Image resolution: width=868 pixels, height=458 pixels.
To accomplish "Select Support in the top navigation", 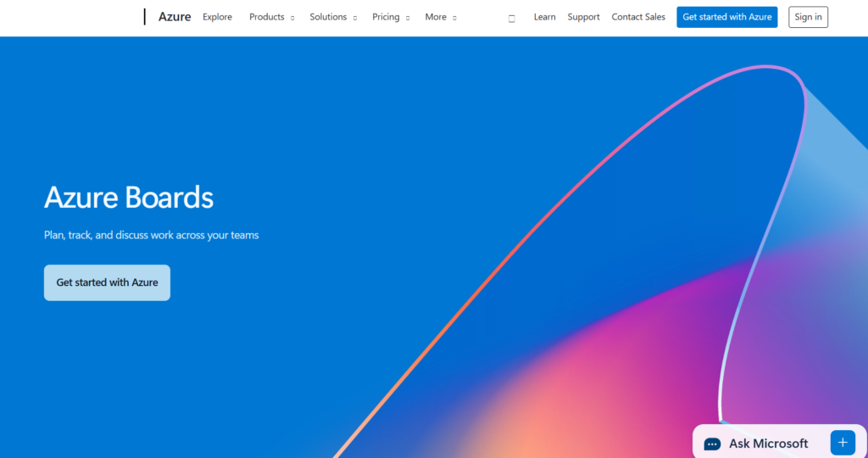I will [583, 17].
